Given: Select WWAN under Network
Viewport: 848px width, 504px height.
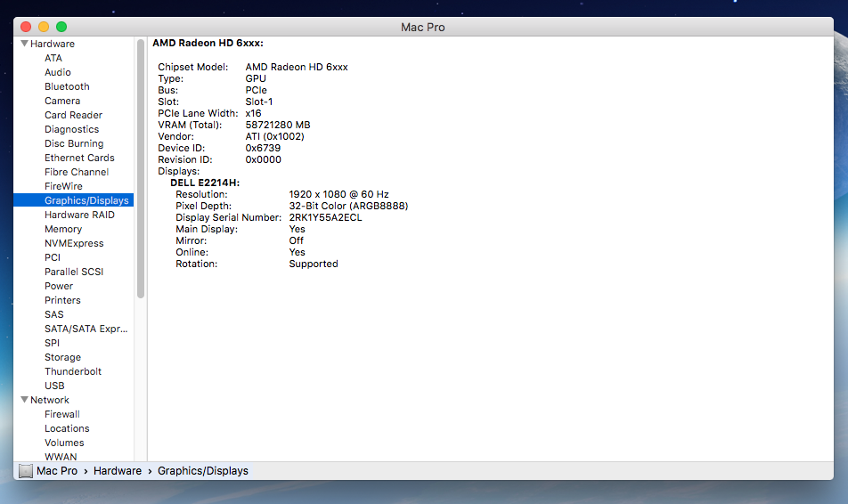Looking at the screenshot, I should coord(61,457).
